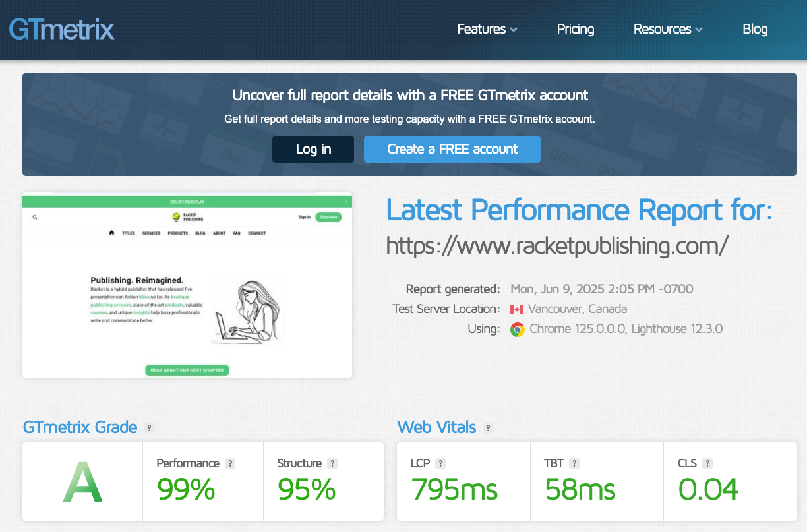Screen dimensions: 807x532
Task: Open the Blog page
Action: (755, 29)
